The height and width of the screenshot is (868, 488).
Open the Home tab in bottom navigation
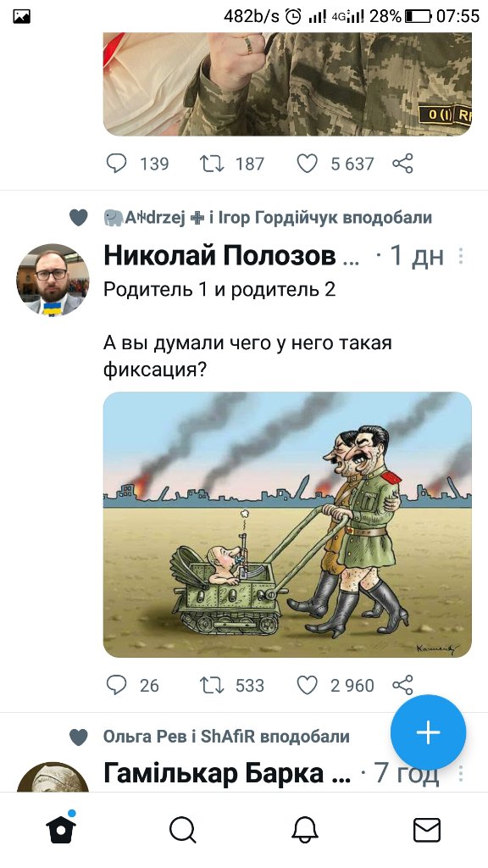point(61,828)
